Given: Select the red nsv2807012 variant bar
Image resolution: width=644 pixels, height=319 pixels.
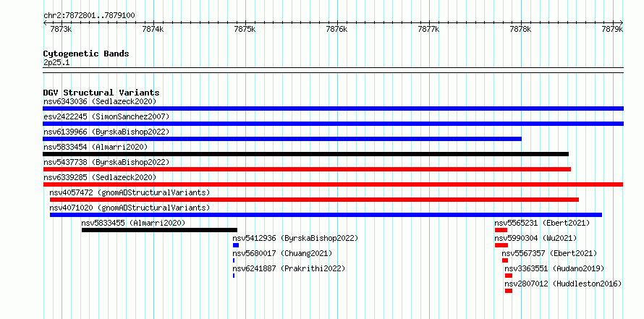Looking at the screenshot, I should (509, 291).
